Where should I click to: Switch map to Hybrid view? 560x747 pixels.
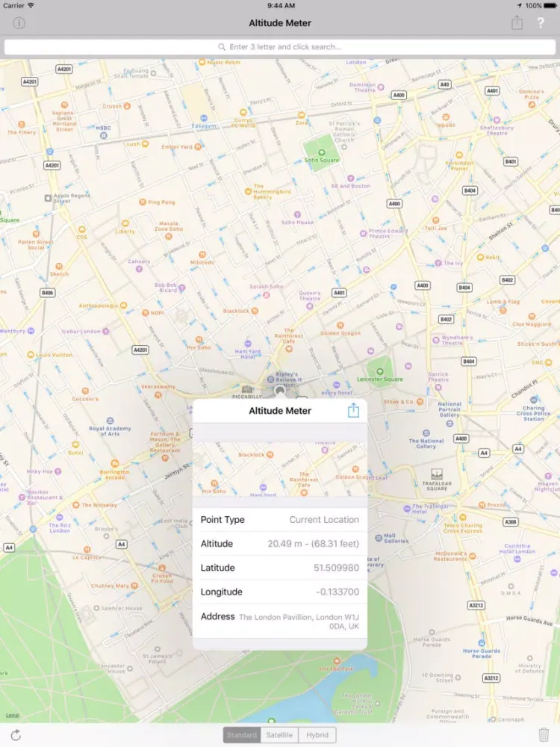pos(317,734)
